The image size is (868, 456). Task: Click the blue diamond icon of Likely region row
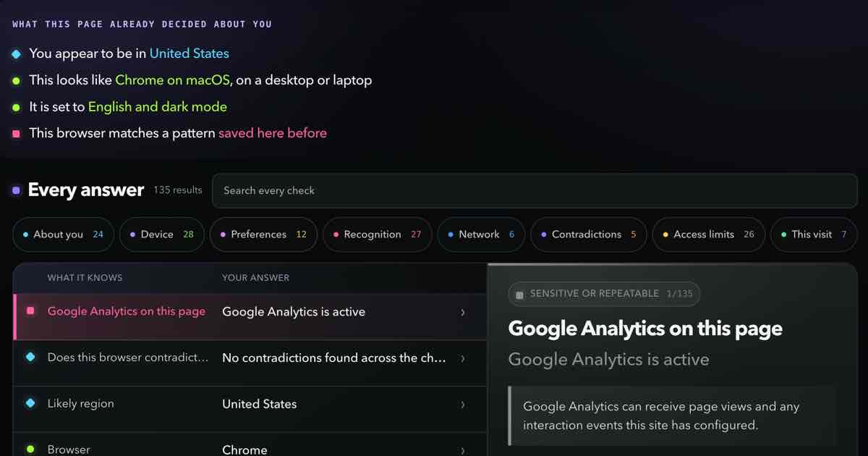click(30, 403)
